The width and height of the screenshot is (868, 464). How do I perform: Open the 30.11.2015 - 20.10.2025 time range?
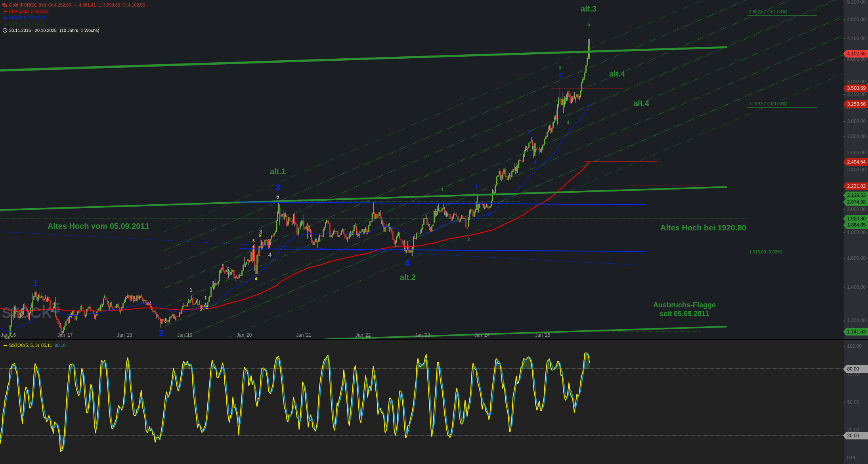(33, 31)
